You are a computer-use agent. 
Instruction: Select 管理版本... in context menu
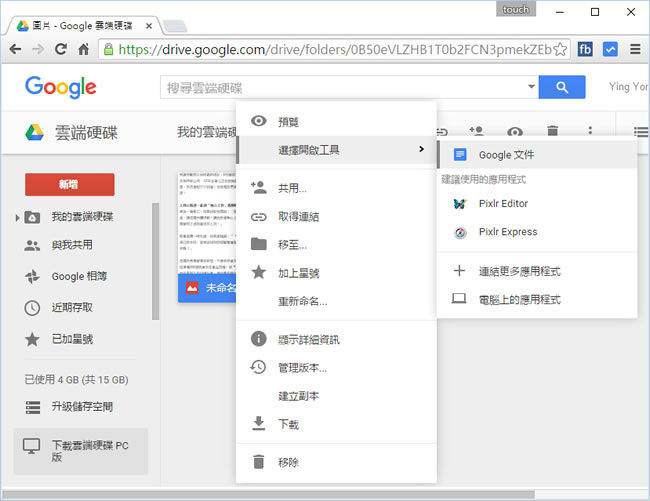pos(336,368)
